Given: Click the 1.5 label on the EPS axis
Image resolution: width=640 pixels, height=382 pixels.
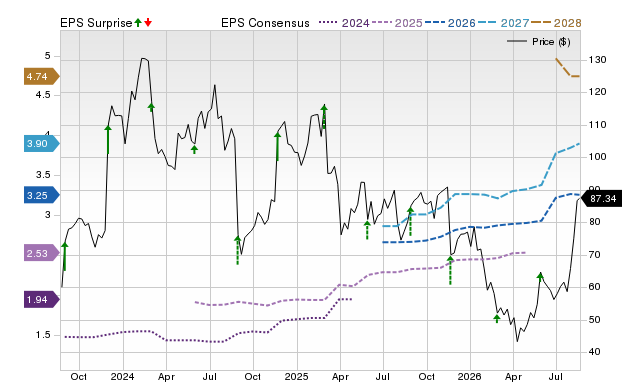Looking at the screenshot, I should 43,335.
